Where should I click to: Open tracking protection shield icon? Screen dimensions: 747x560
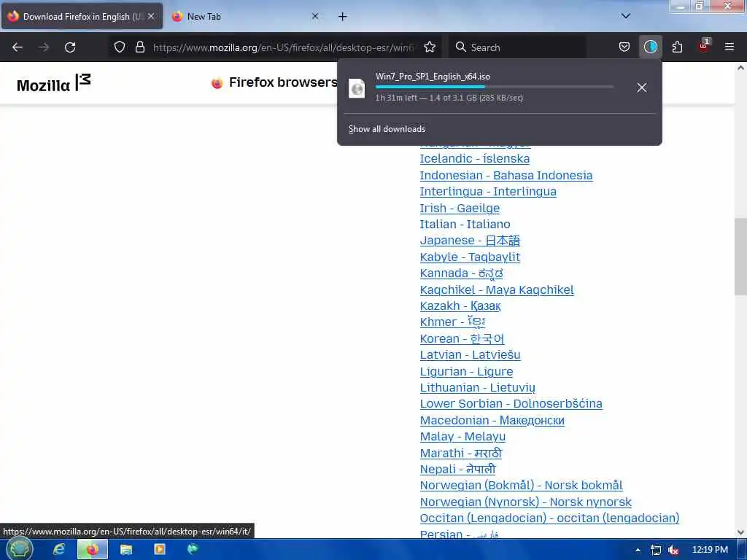pos(120,47)
